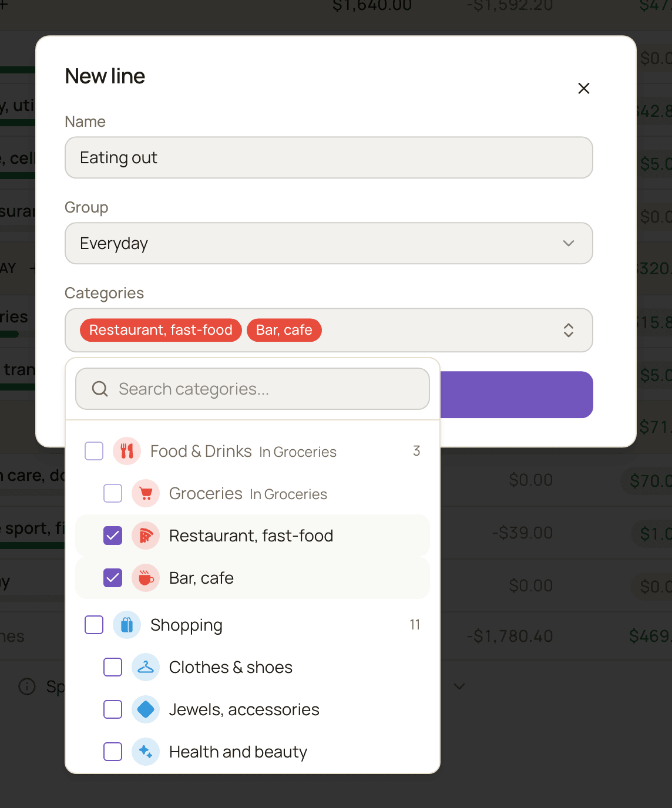Click the Food & Drinks fork-knife icon
The width and height of the screenshot is (672, 808).
point(127,451)
